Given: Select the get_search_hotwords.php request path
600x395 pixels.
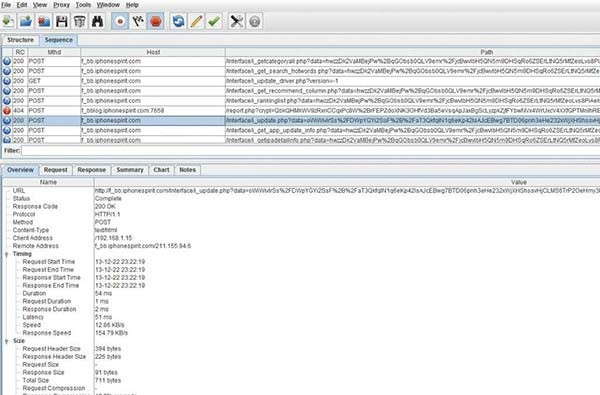Looking at the screenshot, I should [412, 71].
